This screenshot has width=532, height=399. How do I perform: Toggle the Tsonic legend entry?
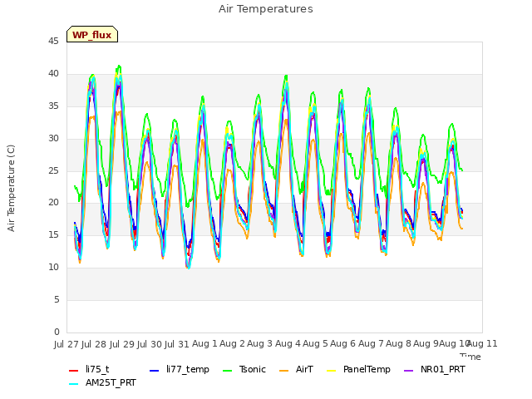(244, 369)
